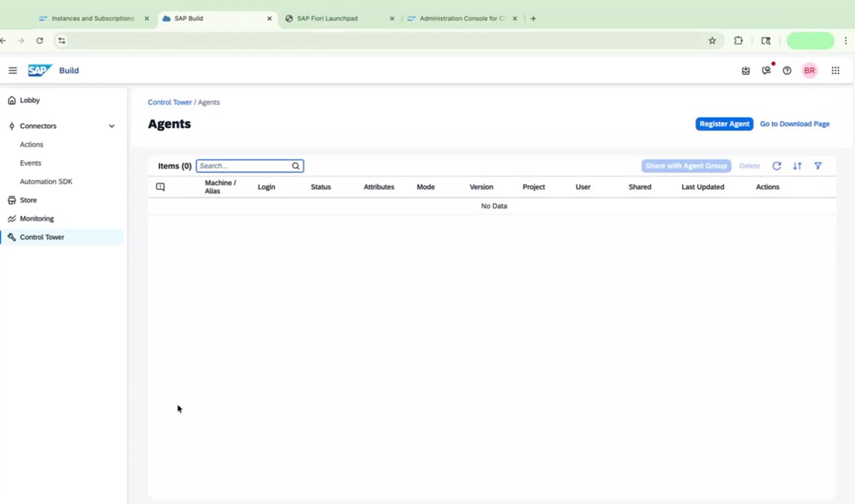Close the Instances and Subscriptions tab
The width and height of the screenshot is (855, 504).
click(x=147, y=19)
